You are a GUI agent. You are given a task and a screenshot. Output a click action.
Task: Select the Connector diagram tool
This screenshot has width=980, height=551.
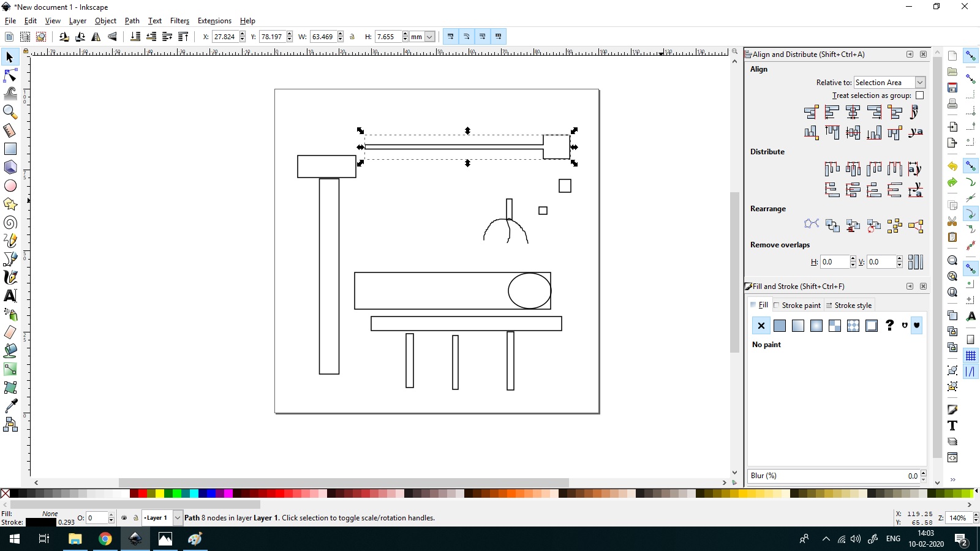pos(10,424)
